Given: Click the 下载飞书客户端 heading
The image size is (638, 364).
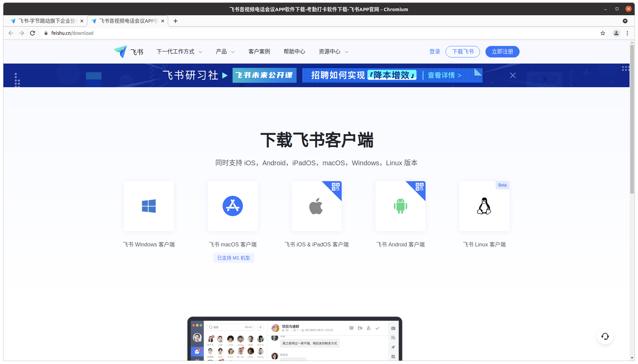Looking at the screenshot, I should click(317, 140).
